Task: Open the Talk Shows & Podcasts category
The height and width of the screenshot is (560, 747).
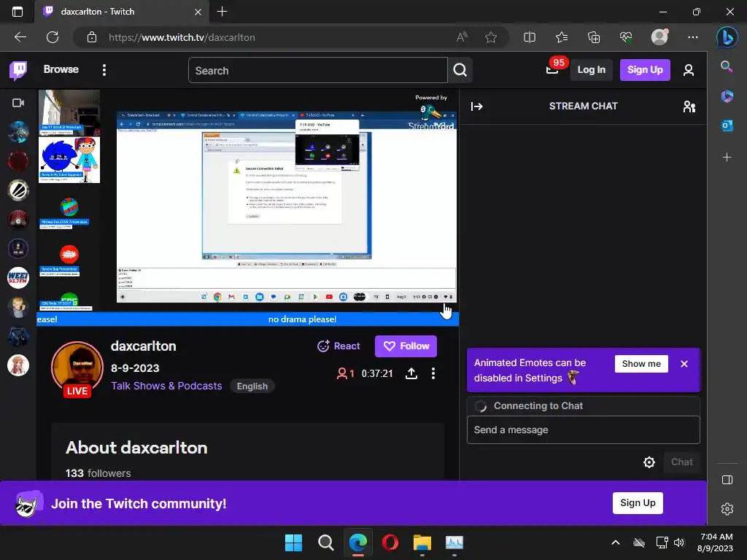Action: (x=166, y=386)
